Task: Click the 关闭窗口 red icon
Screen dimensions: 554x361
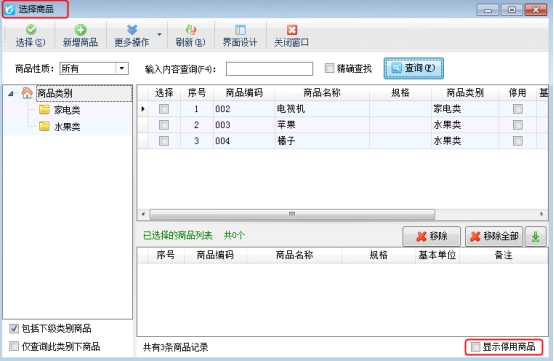Action: (292, 30)
